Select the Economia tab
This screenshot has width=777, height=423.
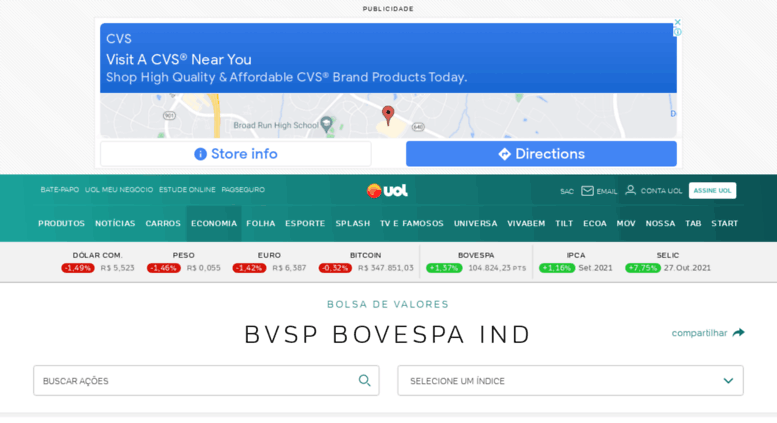(x=214, y=223)
